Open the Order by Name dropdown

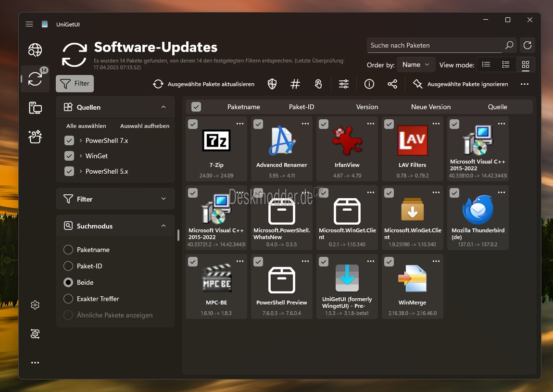pos(416,64)
